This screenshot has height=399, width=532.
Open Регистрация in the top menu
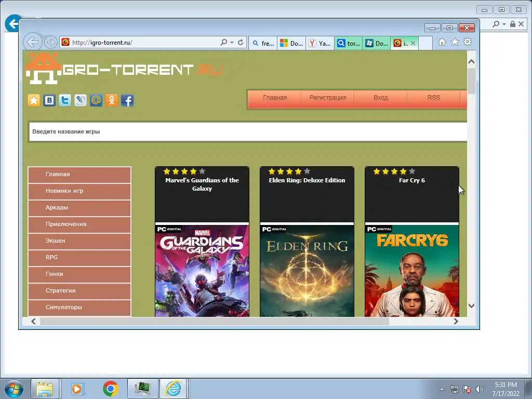point(328,98)
